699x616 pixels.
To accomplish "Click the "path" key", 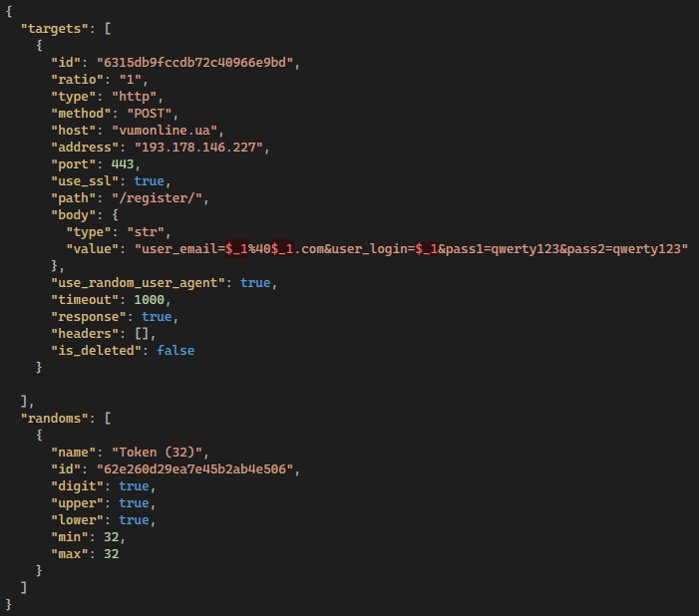I will [74, 198].
